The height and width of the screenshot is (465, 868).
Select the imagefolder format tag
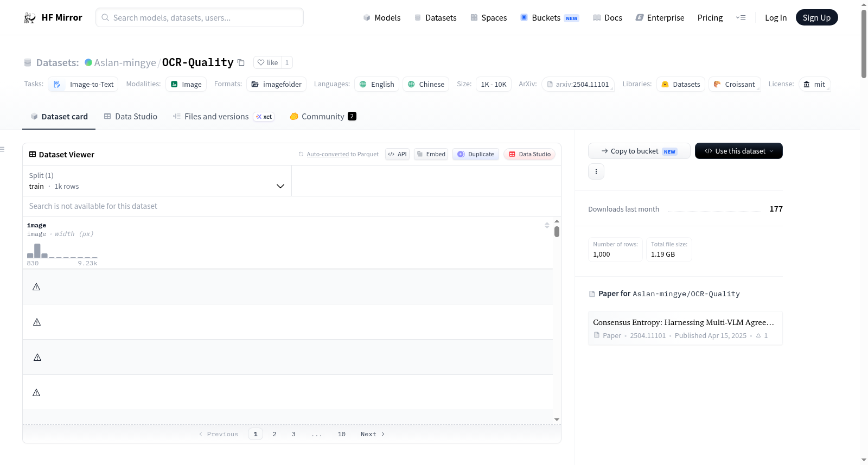tap(276, 84)
